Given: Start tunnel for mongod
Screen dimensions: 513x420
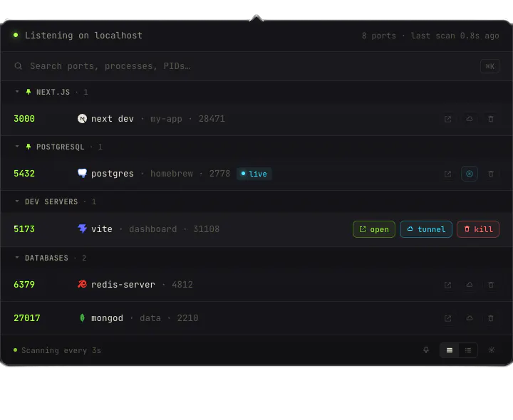Looking at the screenshot, I should [470, 318].
